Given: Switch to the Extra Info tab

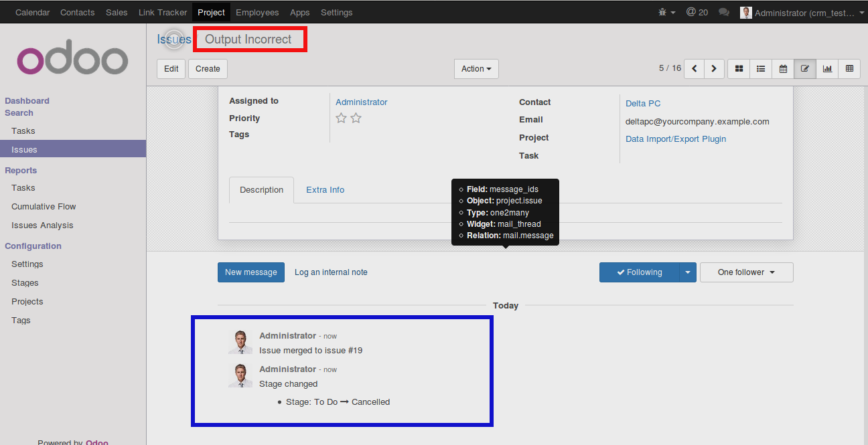Looking at the screenshot, I should click(x=325, y=190).
